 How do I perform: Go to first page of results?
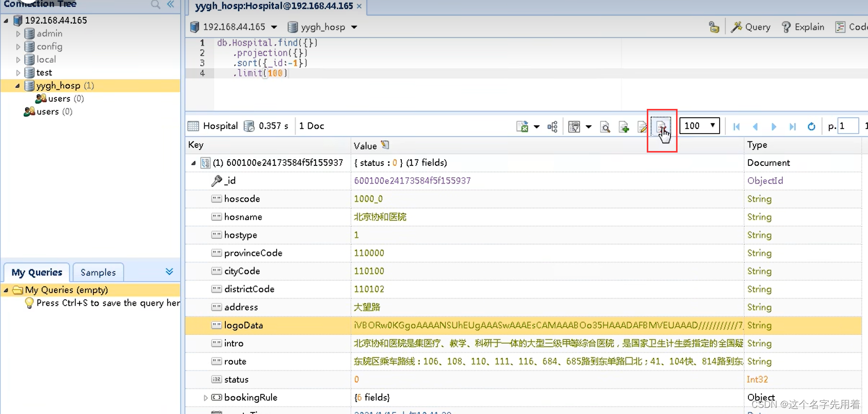pyautogui.click(x=737, y=126)
